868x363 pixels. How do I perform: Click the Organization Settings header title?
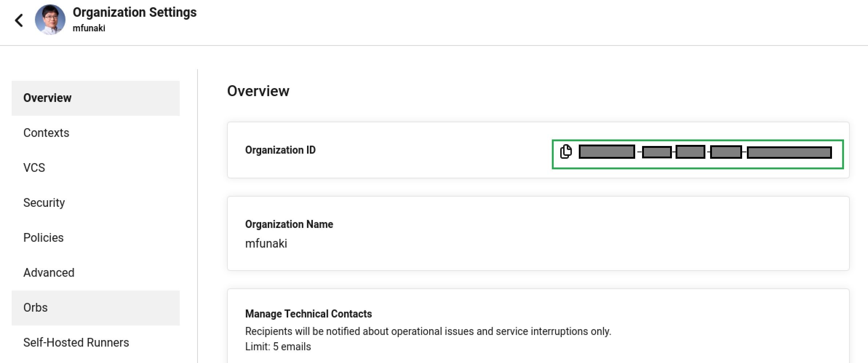pos(135,12)
